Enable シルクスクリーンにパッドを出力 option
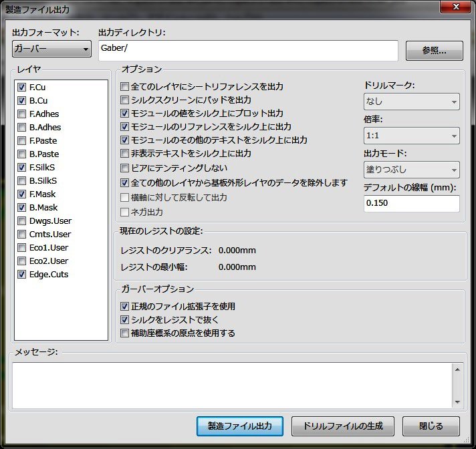This screenshot has height=449, width=476. pos(124,100)
